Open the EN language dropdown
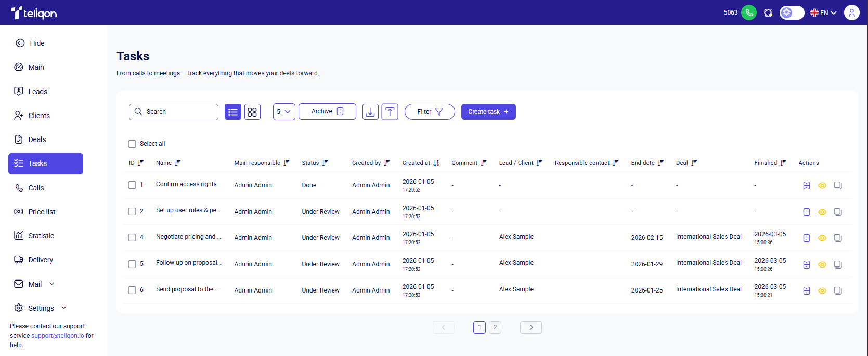This screenshot has width=868, height=356. tap(823, 12)
